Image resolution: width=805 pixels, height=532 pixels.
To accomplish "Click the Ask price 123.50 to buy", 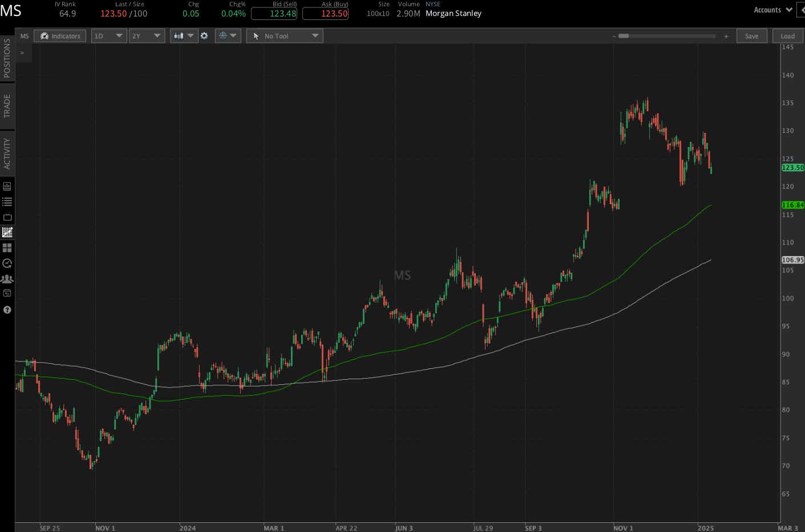I will pyautogui.click(x=325, y=13).
